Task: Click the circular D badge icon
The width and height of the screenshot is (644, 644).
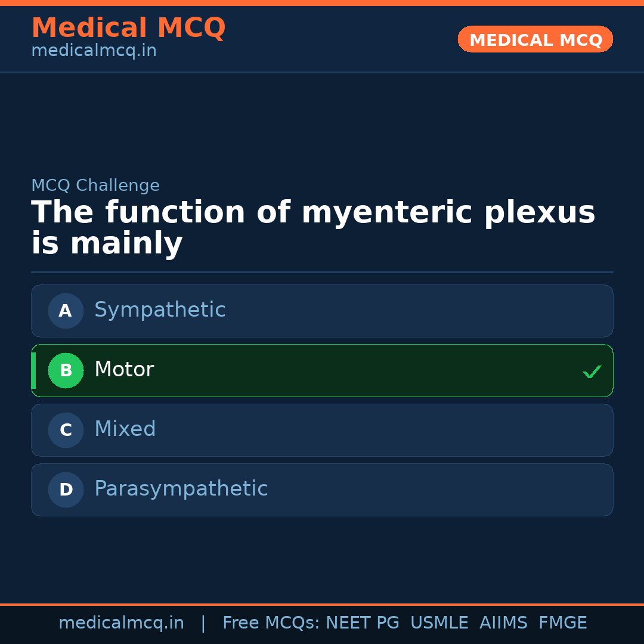Action: [66, 490]
